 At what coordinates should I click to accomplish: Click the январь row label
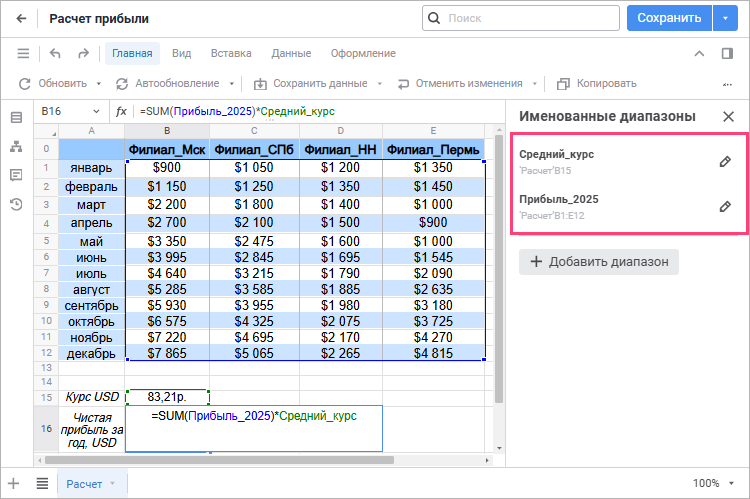[92, 168]
